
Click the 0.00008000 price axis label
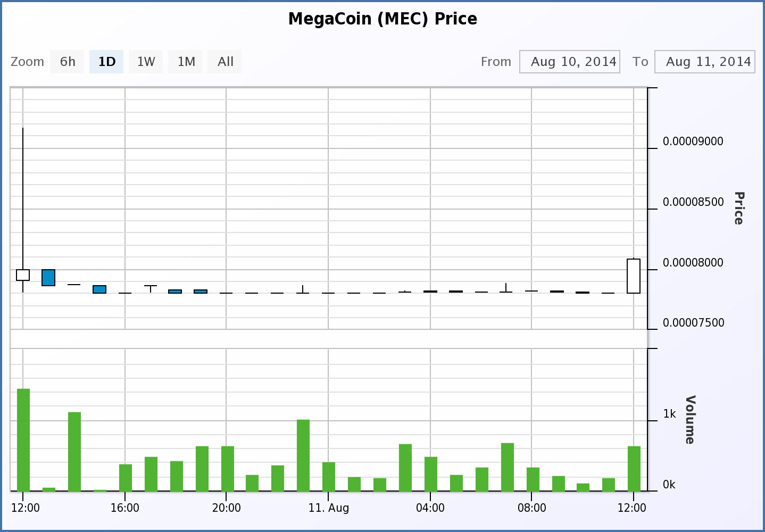(693, 263)
